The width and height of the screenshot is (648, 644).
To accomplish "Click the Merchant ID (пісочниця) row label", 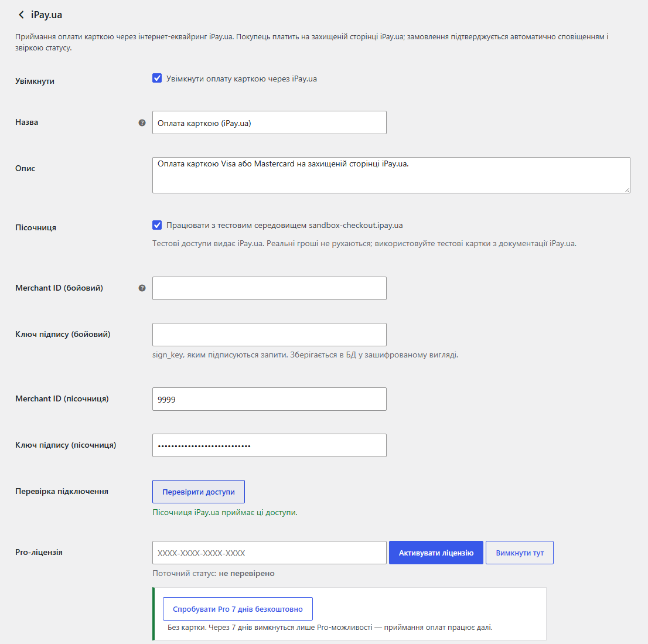I will click(x=62, y=399).
